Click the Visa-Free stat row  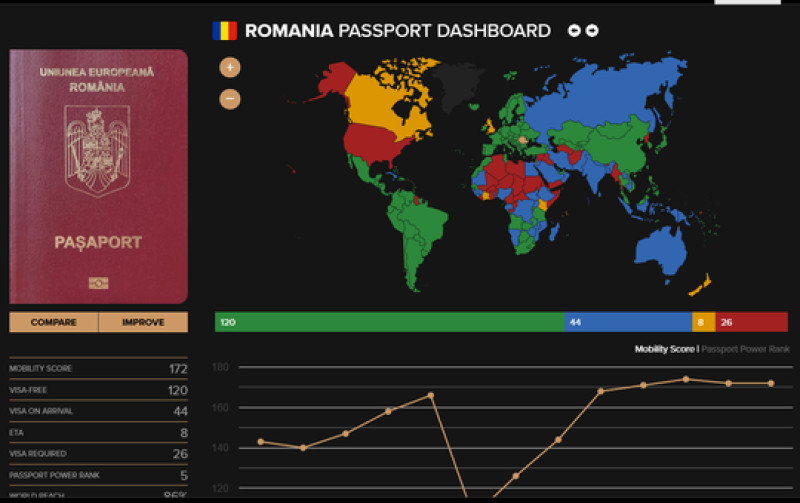[x=98, y=390]
